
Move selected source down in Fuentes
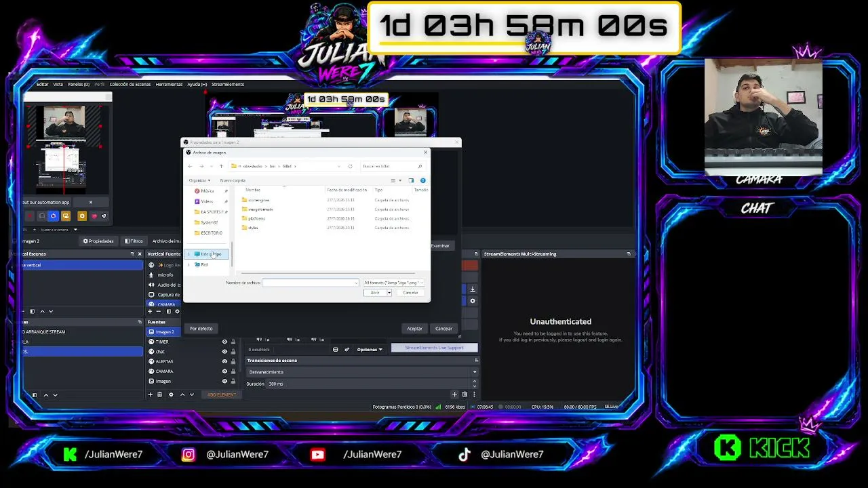[192, 394]
